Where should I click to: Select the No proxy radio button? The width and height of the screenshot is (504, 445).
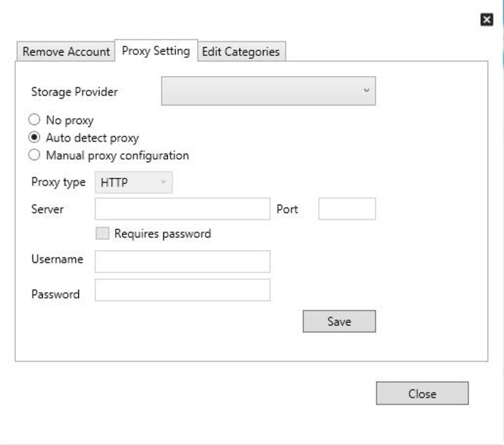34,120
